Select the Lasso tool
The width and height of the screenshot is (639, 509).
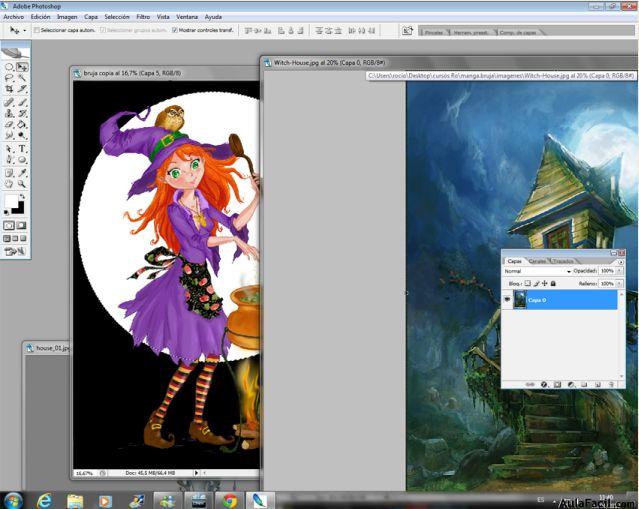(x=9, y=77)
